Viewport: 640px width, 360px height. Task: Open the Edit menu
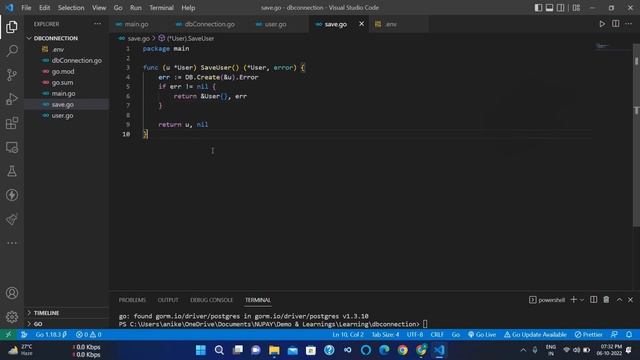pyautogui.click(x=44, y=8)
